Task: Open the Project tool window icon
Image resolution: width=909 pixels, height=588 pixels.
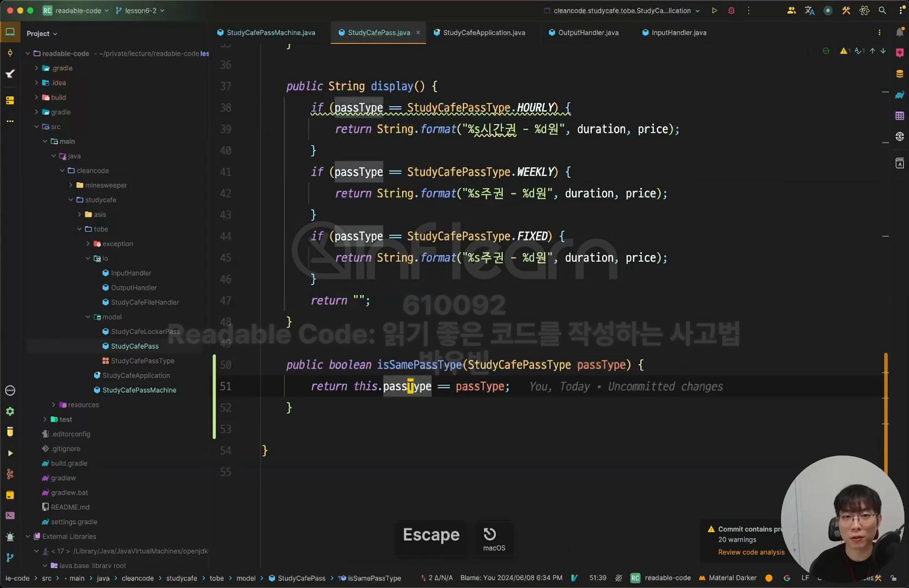Action: pyautogui.click(x=10, y=32)
